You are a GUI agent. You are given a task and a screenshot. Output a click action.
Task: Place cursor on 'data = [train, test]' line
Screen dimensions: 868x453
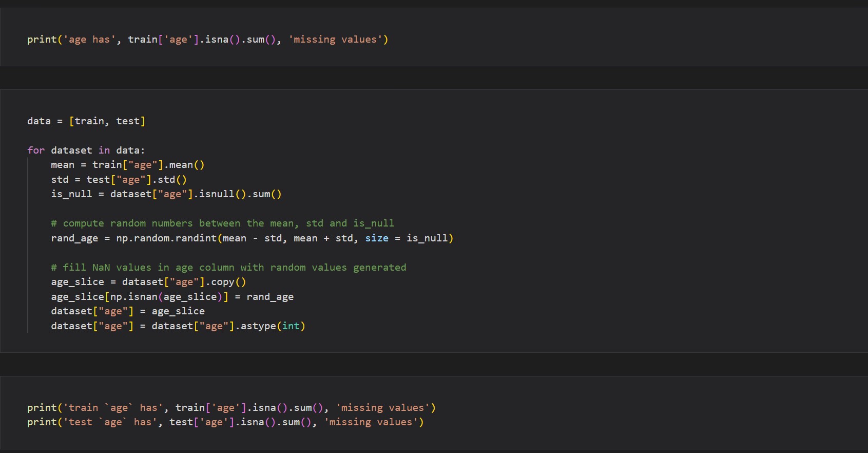(86, 121)
